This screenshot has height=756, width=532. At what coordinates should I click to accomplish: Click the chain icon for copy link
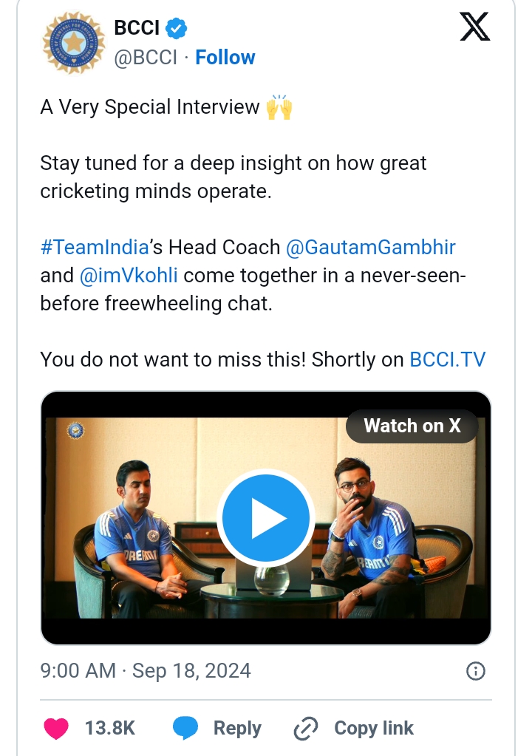coord(305,729)
